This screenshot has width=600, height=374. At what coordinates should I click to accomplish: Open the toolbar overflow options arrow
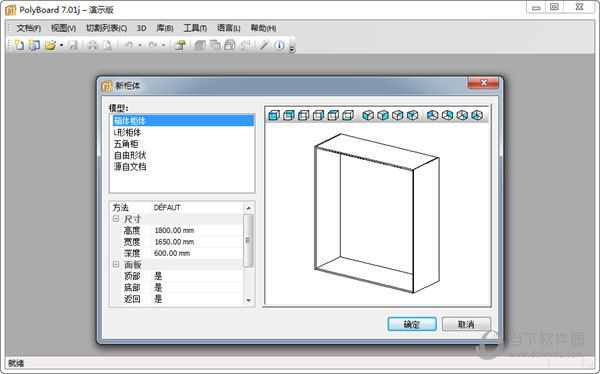click(292, 49)
